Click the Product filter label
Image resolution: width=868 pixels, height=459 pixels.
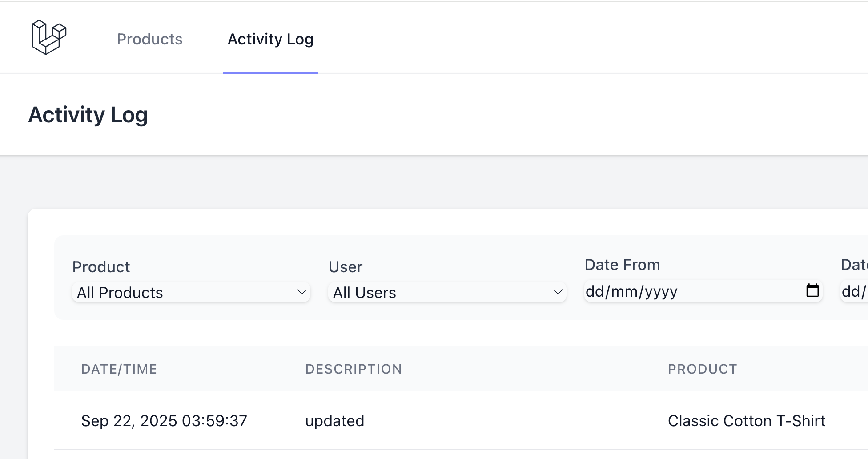click(101, 267)
